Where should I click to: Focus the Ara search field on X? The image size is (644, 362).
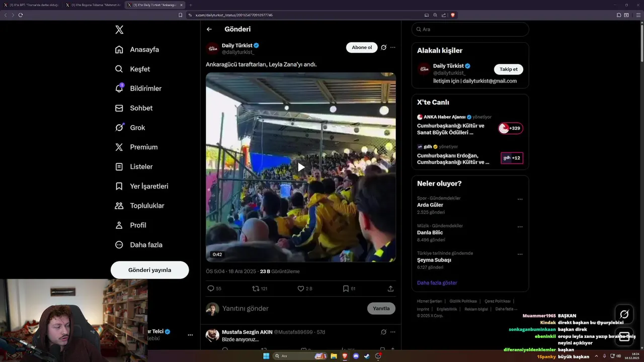[x=470, y=29]
